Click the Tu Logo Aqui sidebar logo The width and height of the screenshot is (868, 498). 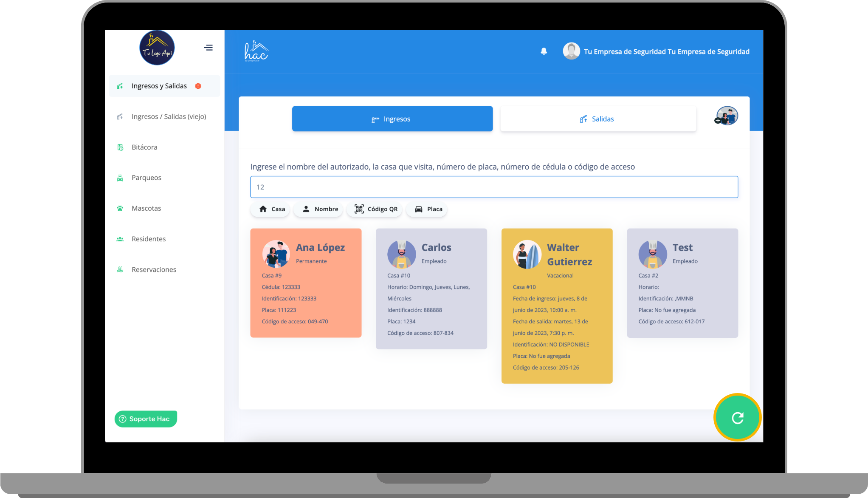coord(157,48)
